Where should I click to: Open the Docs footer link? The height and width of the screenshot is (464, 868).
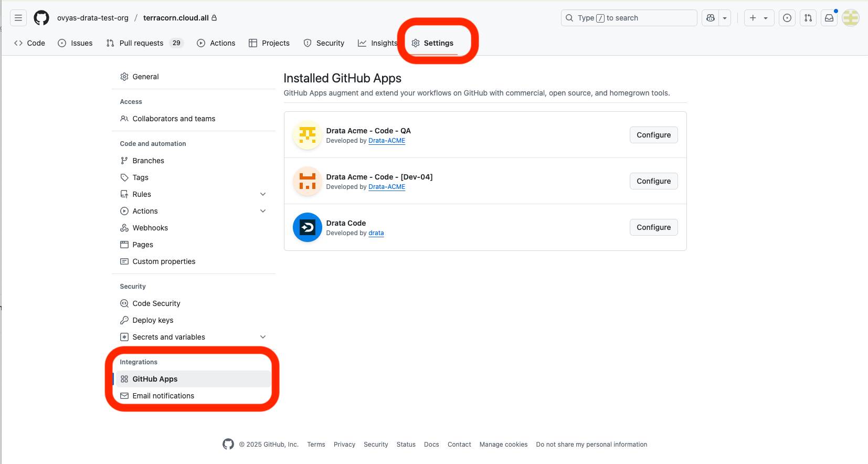point(431,445)
